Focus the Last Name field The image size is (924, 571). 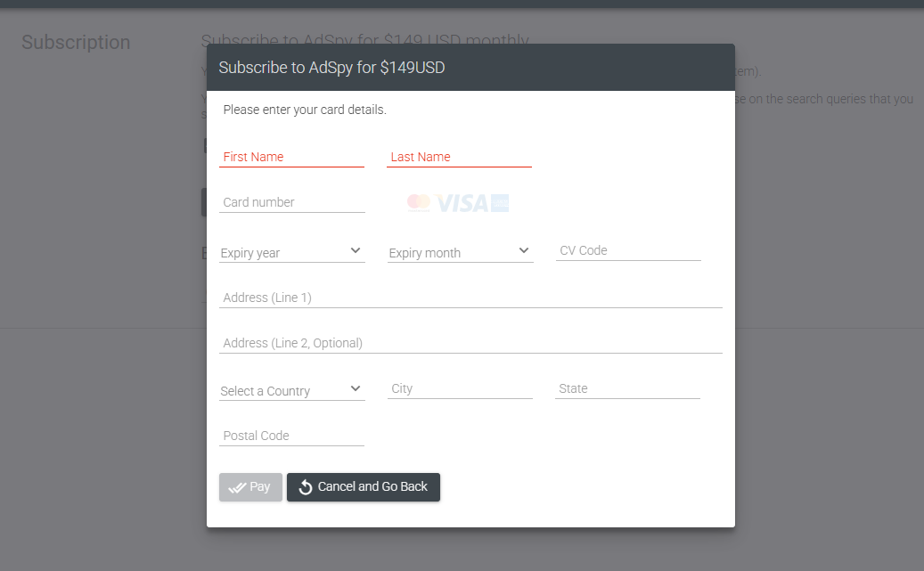click(459, 157)
